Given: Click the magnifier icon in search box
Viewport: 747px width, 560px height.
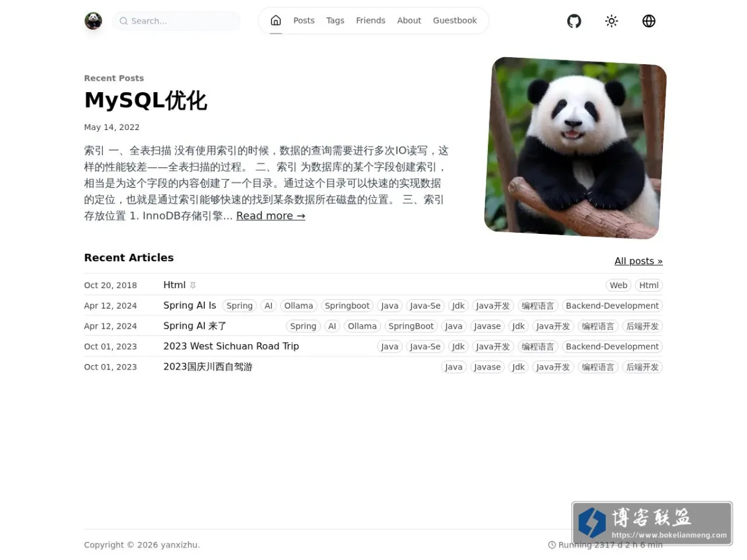Looking at the screenshot, I should coord(124,21).
